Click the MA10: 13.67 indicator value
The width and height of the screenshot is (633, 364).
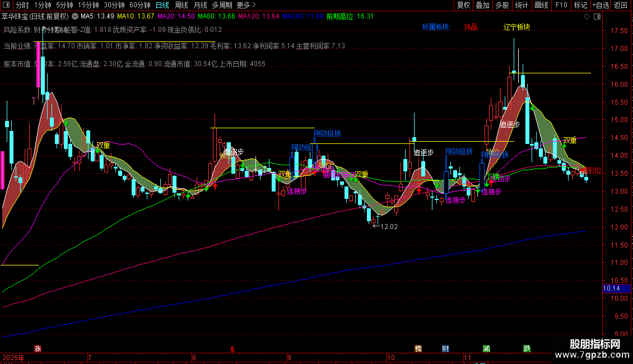click(136, 17)
